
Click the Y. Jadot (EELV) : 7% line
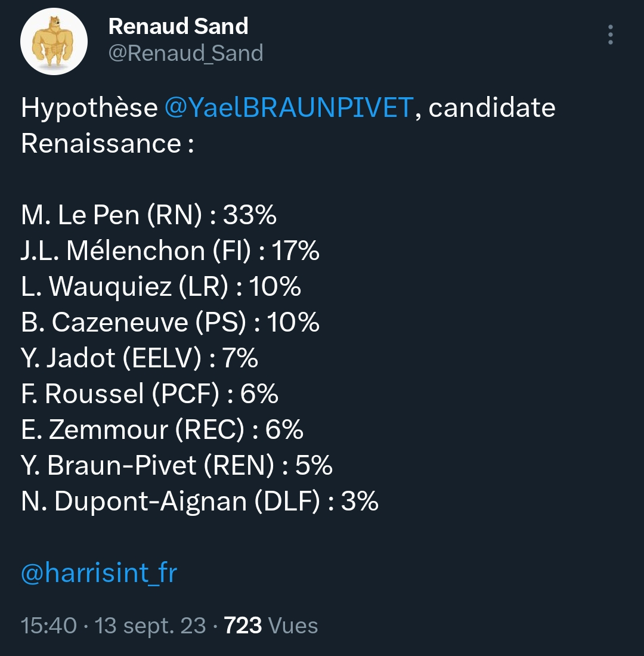[140, 358]
